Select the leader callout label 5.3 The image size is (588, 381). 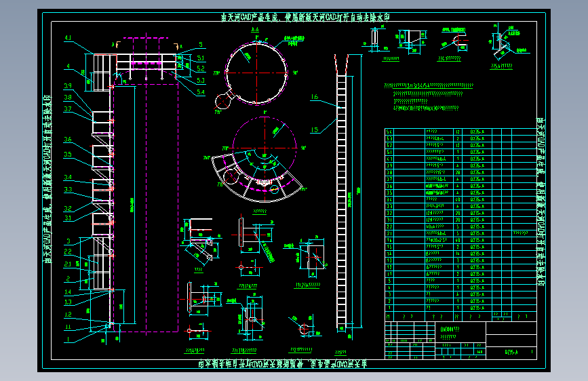tap(201, 80)
